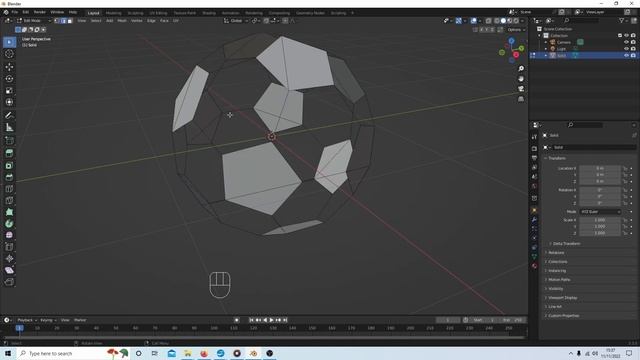Open Material properties tab icon

[534, 266]
